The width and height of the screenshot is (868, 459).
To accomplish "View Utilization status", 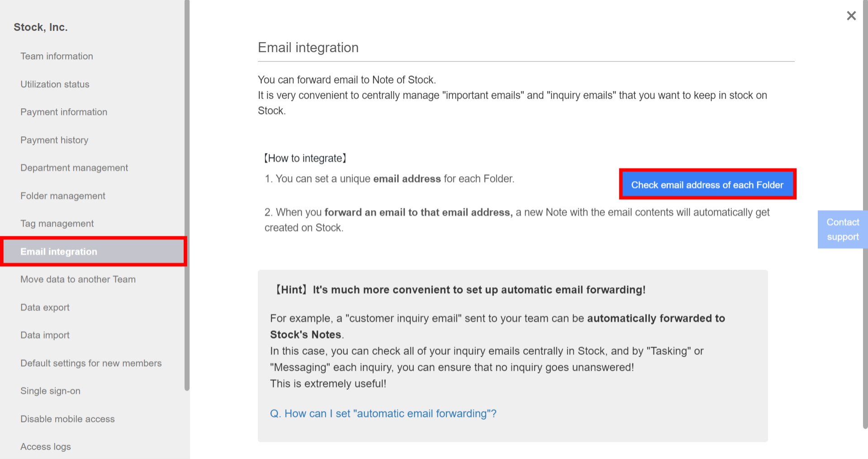I will pos(55,84).
